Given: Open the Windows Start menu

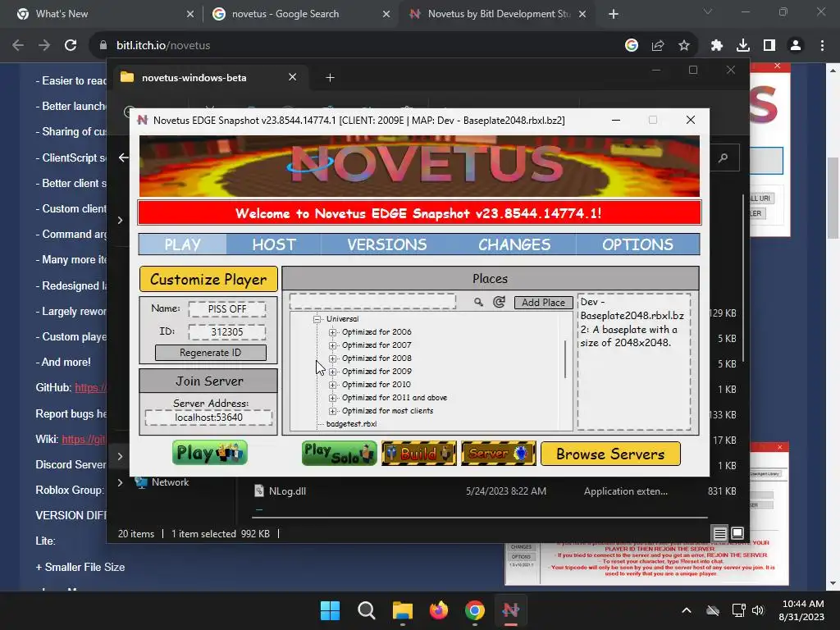Looking at the screenshot, I should tap(330, 610).
